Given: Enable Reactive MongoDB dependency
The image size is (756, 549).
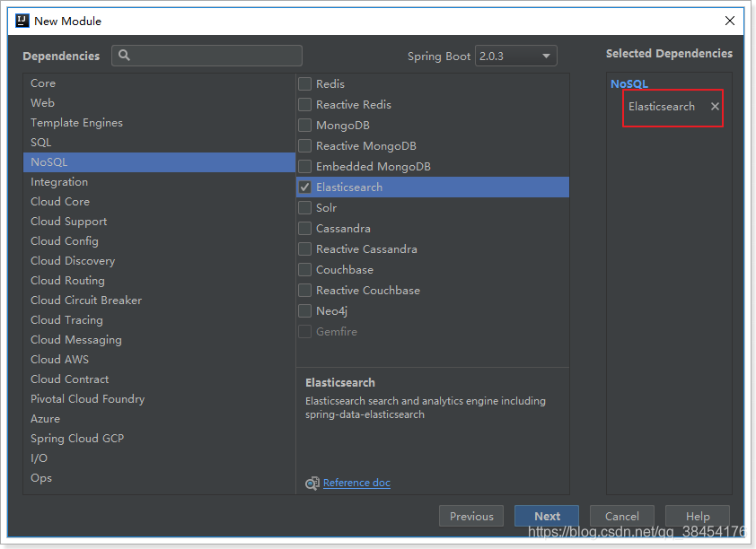Looking at the screenshot, I should click(304, 146).
